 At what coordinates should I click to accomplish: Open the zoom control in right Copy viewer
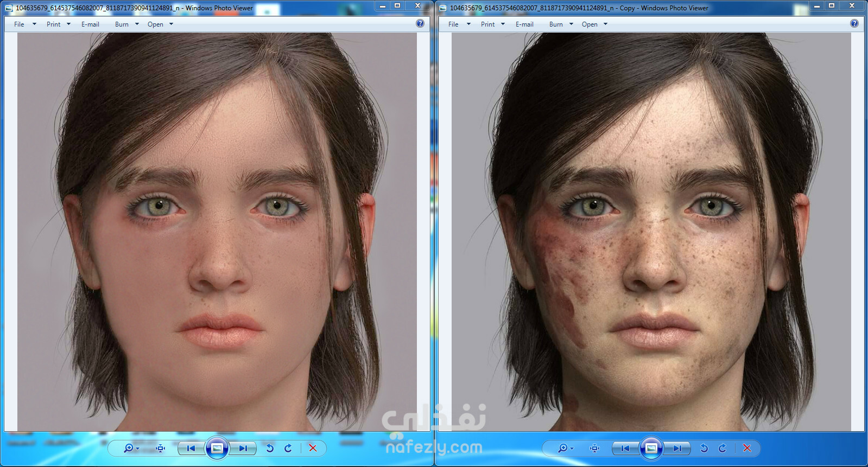pos(565,448)
